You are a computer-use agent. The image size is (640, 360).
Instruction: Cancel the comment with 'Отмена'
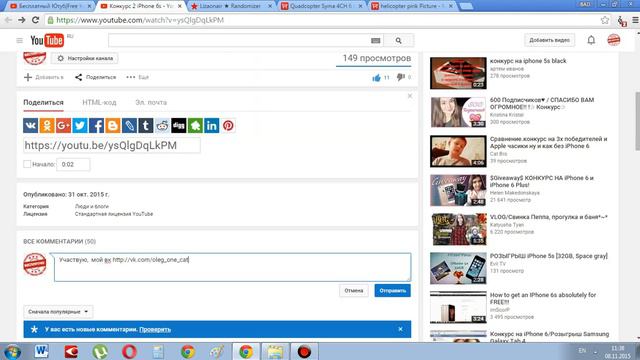[353, 291]
